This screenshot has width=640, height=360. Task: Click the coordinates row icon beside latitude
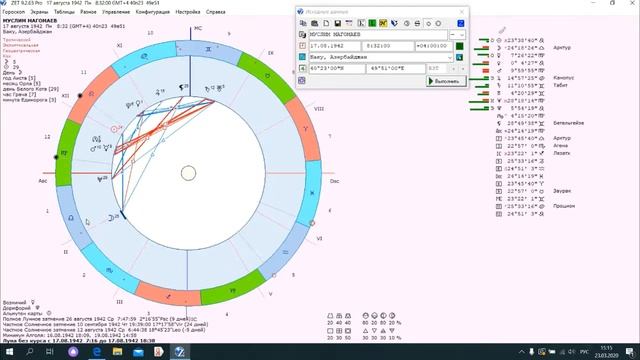coord(302,69)
